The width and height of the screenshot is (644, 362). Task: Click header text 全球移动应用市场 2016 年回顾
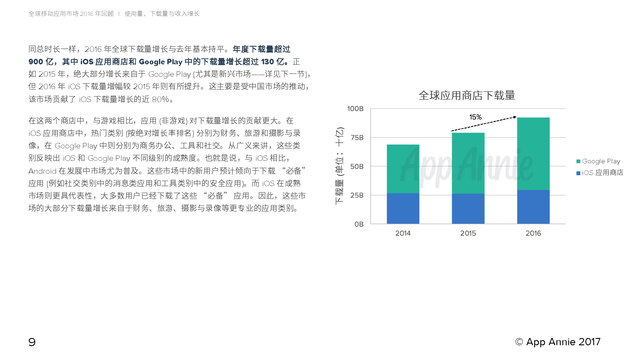71,14
